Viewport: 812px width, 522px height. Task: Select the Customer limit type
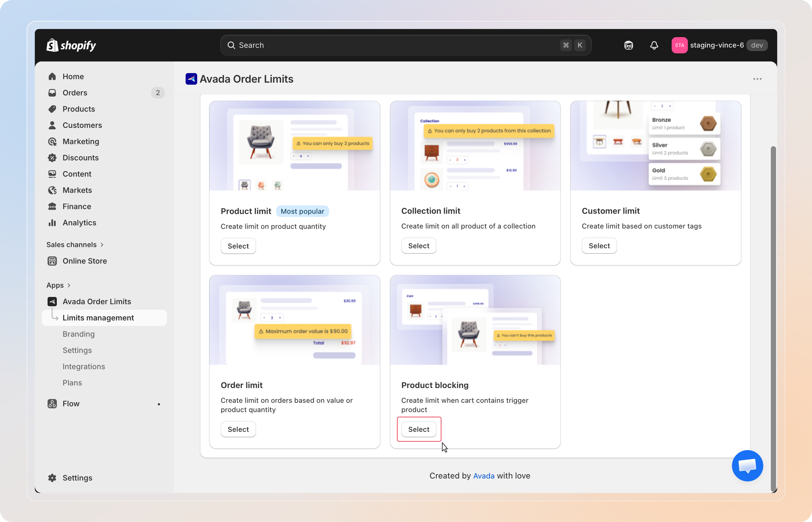click(599, 246)
